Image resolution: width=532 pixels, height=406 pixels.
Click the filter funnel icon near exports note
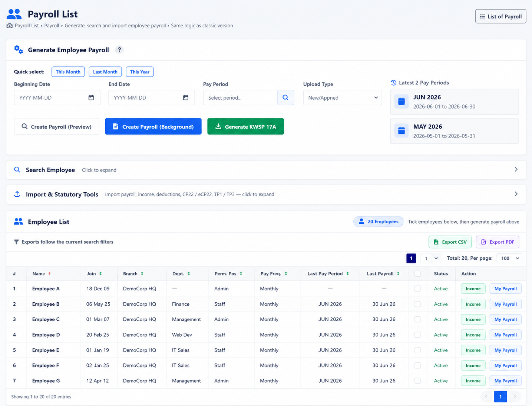coord(16,242)
